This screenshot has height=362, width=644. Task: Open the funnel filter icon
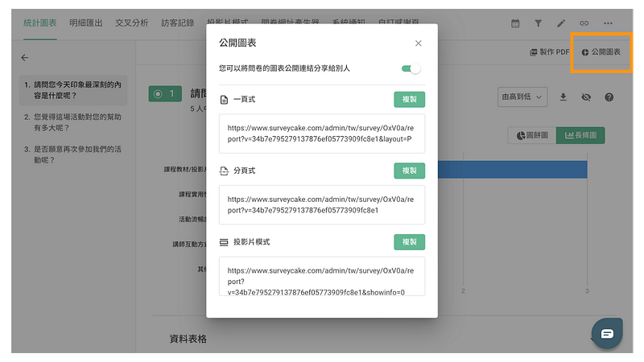538,23
